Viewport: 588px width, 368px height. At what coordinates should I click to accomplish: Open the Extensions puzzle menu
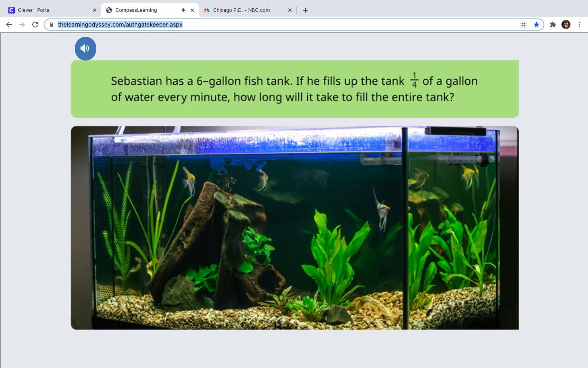pos(553,25)
